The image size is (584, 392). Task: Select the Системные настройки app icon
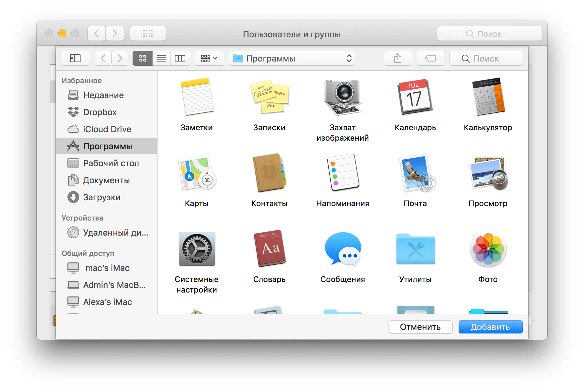[197, 249]
